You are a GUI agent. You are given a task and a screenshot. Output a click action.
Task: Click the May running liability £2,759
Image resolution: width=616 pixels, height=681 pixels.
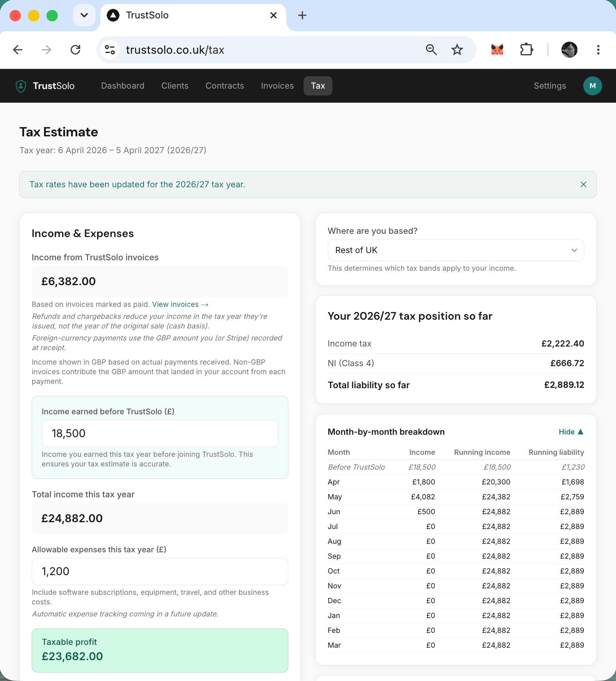click(x=572, y=497)
